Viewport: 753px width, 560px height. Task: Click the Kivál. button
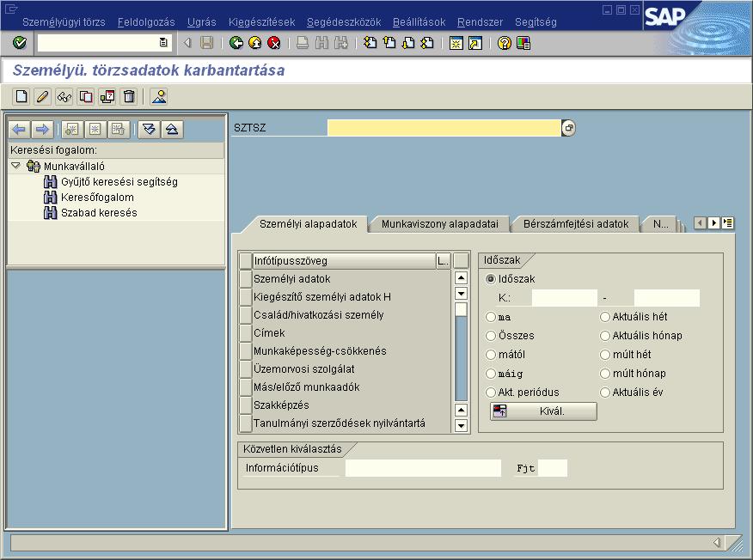pos(543,411)
